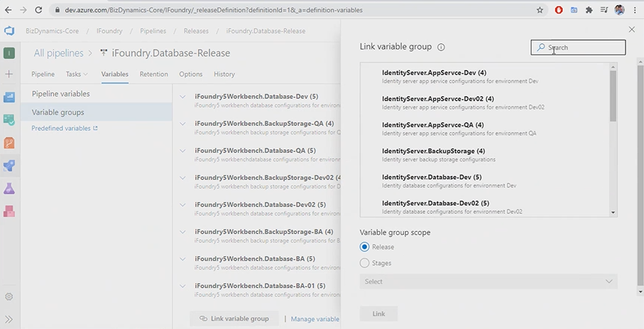Select IdentityServer.AppServce-Dev (4) group
Image resolution: width=644 pixels, height=329 pixels.
click(485, 77)
